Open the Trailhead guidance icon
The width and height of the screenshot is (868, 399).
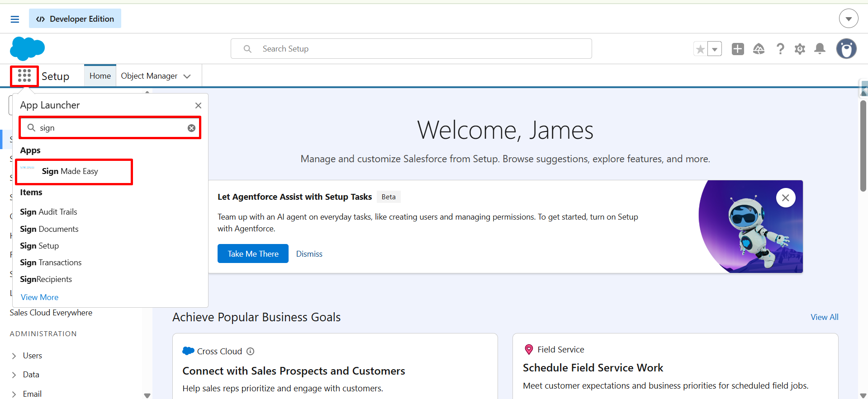click(759, 49)
